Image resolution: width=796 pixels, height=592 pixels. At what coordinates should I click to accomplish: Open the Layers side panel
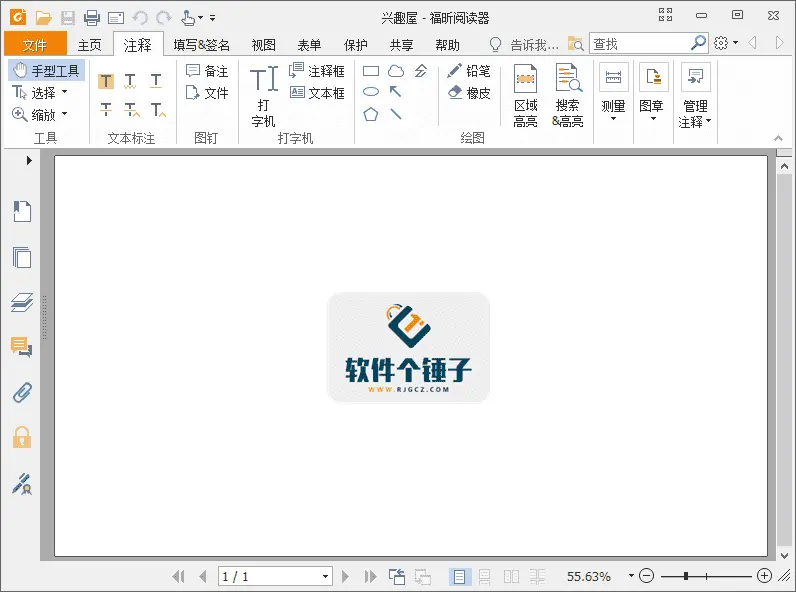click(x=22, y=302)
